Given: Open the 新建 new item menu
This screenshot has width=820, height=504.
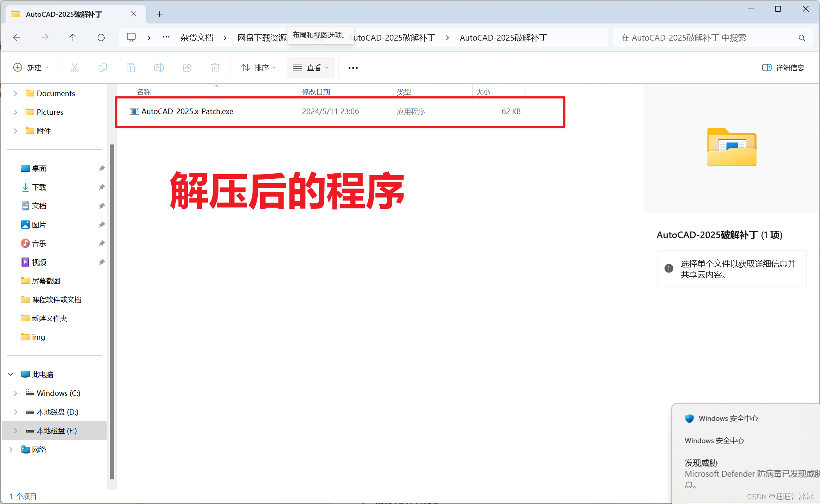Looking at the screenshot, I should pyautogui.click(x=31, y=68).
